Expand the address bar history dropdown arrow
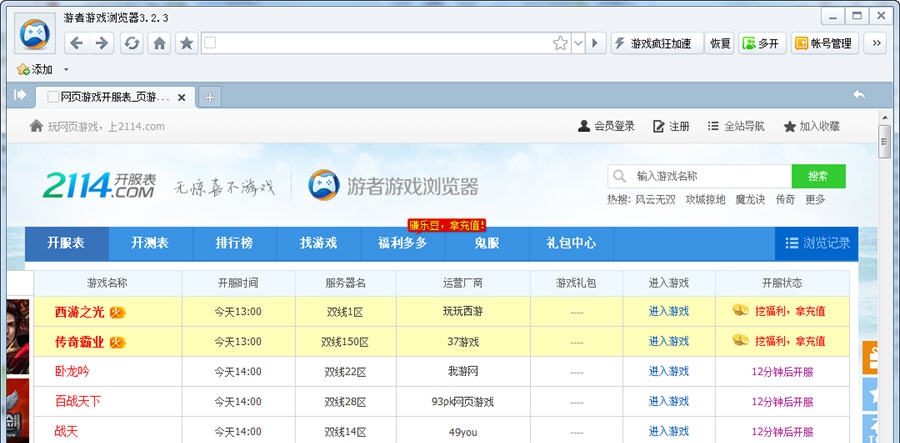The image size is (900, 443). [578, 43]
